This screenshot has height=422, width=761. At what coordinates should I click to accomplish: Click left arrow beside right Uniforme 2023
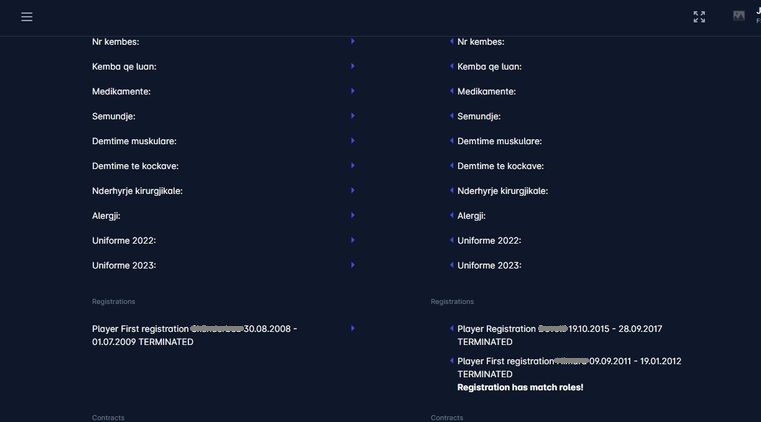coord(452,265)
